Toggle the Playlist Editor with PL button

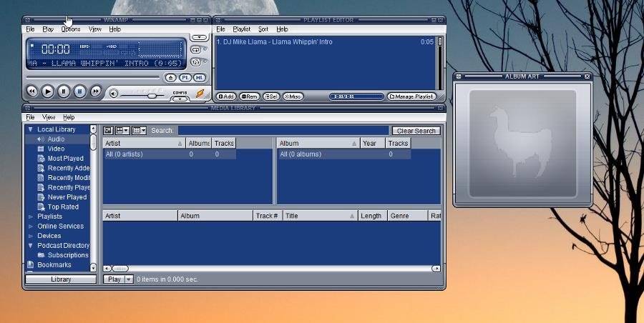[185, 78]
